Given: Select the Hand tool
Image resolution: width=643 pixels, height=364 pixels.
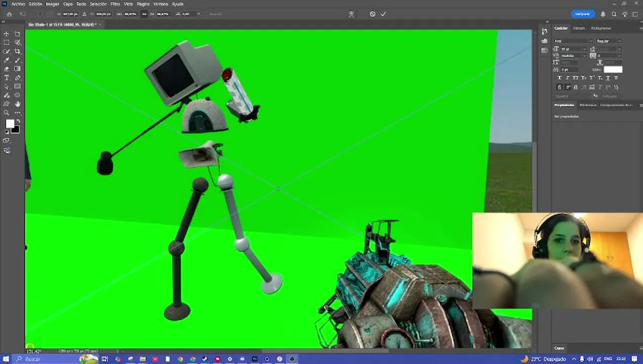Looking at the screenshot, I should coord(18,104).
